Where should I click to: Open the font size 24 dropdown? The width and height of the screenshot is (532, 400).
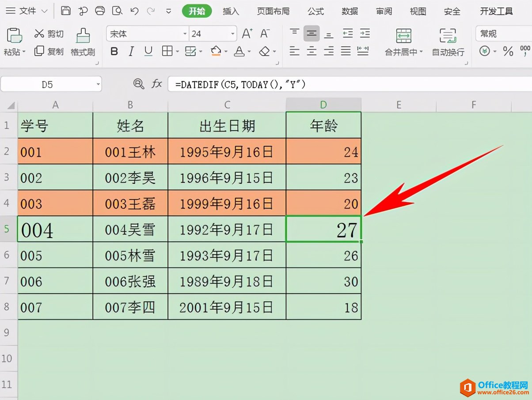233,34
